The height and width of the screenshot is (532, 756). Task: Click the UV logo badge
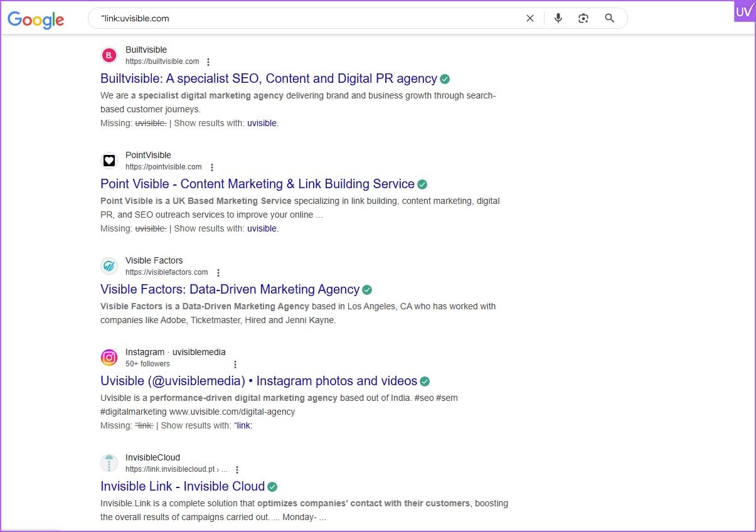point(745,11)
